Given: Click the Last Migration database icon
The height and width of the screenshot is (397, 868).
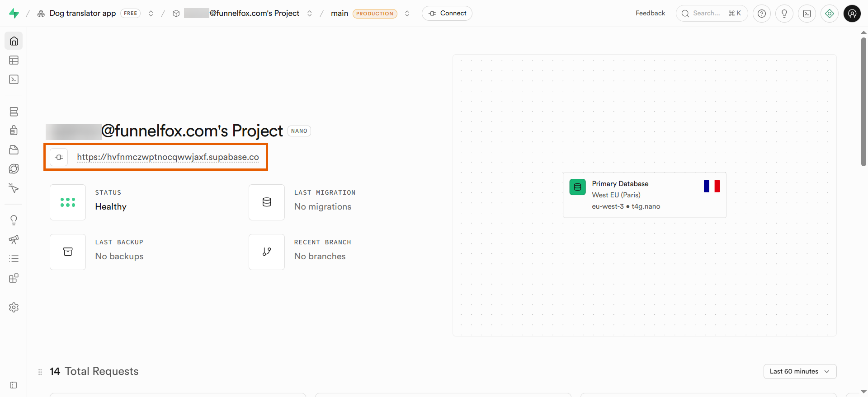Looking at the screenshot, I should tap(267, 202).
